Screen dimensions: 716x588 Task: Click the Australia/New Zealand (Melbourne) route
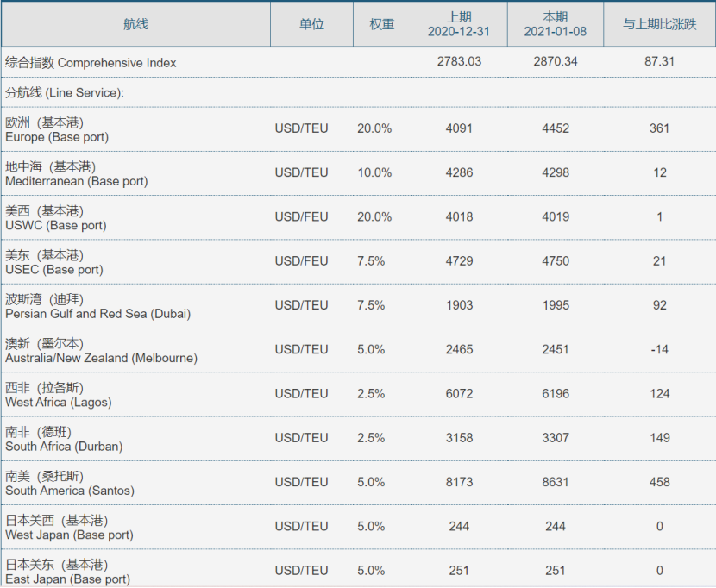101,350
